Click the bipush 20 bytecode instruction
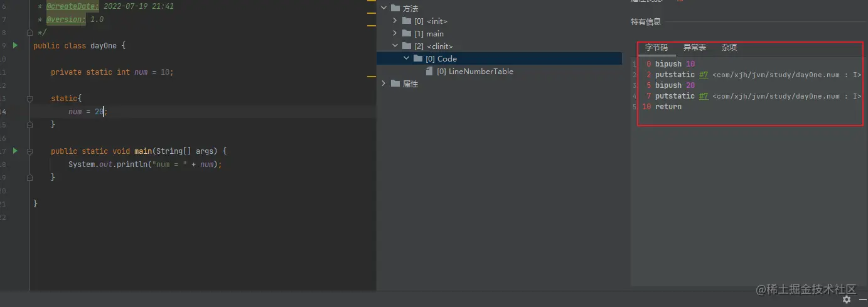 coord(675,85)
